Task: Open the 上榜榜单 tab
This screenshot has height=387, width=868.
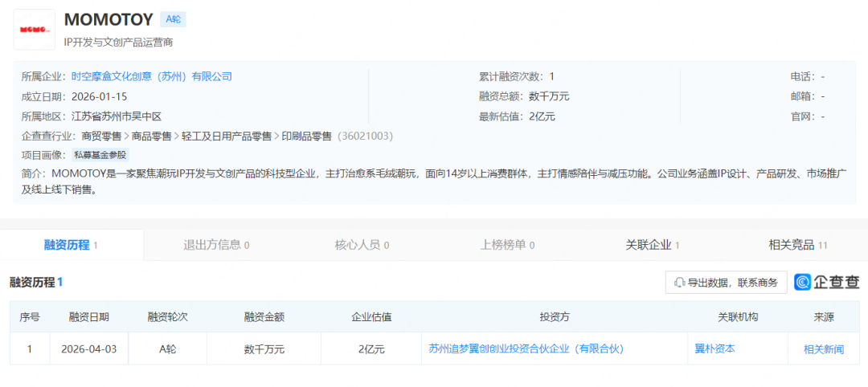Action: click(506, 245)
